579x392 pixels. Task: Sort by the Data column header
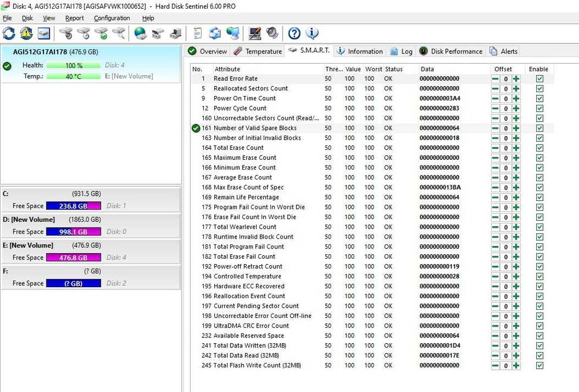click(454, 69)
